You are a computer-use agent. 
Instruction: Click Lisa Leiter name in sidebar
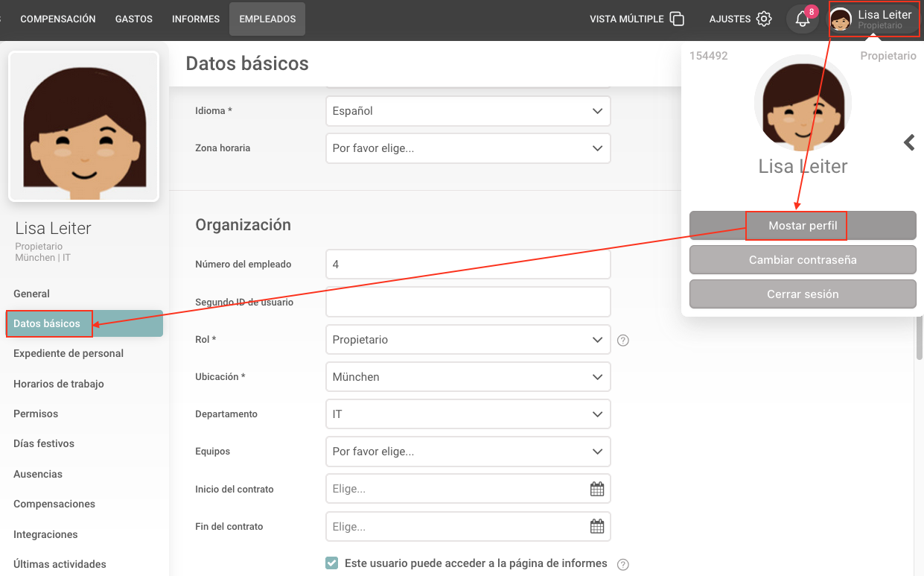[x=53, y=228]
